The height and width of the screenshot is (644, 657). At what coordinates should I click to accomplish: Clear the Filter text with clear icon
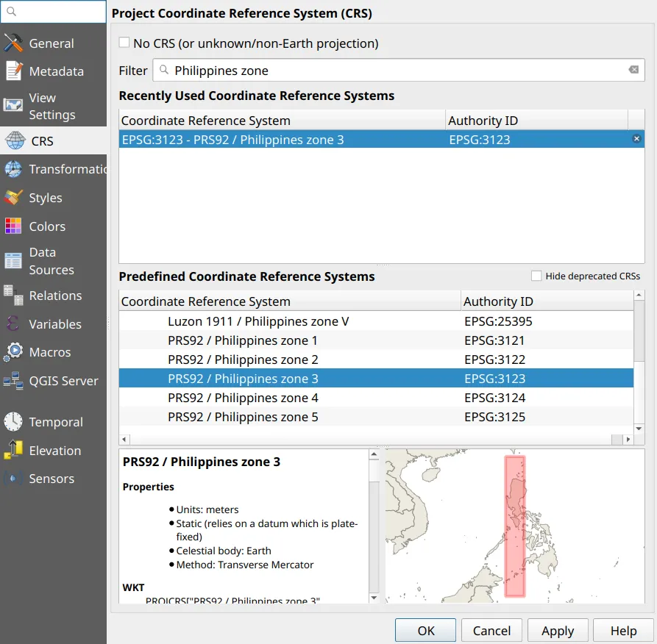pos(633,70)
